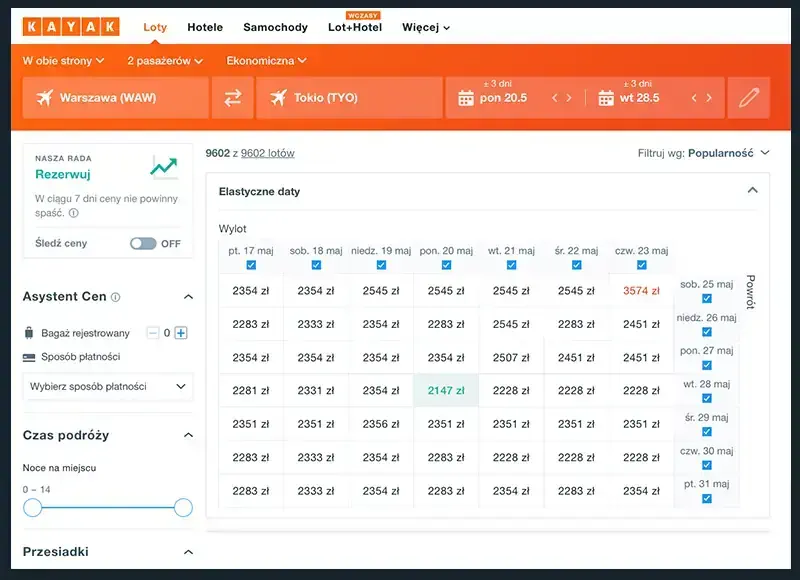Click the pencil edit search icon

tap(749, 98)
